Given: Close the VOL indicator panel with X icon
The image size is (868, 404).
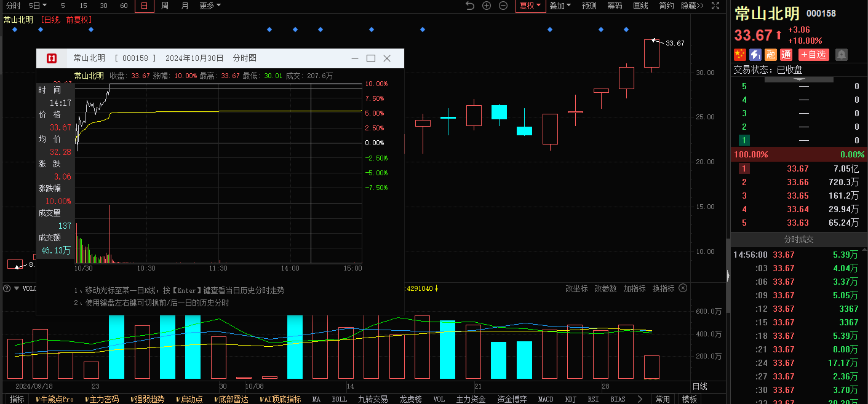Looking at the screenshot, I should (683, 288).
